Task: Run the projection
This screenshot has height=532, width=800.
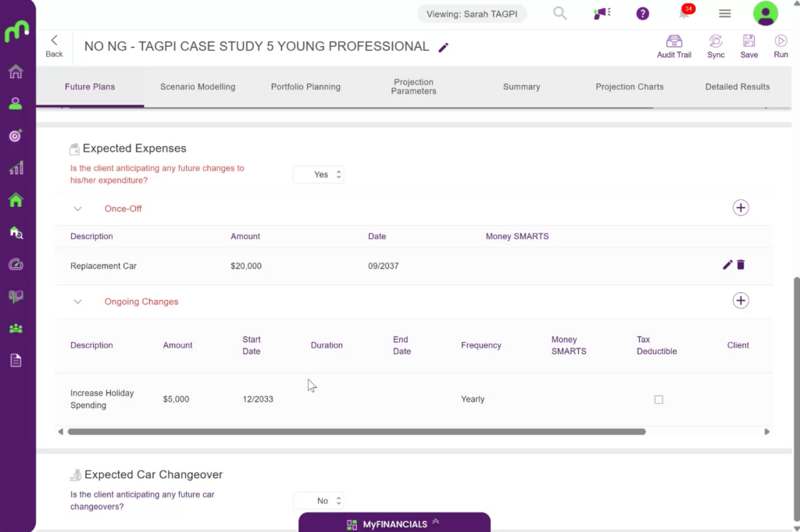Action: pos(780,46)
